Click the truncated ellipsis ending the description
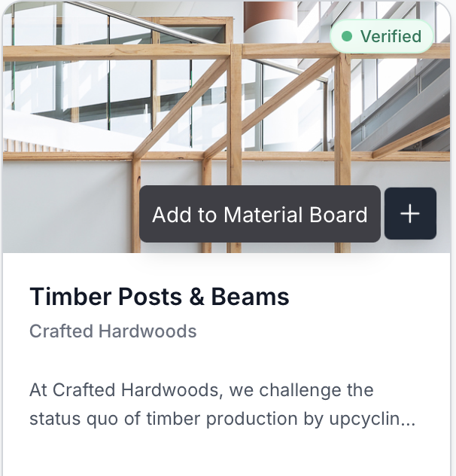 click(409, 419)
